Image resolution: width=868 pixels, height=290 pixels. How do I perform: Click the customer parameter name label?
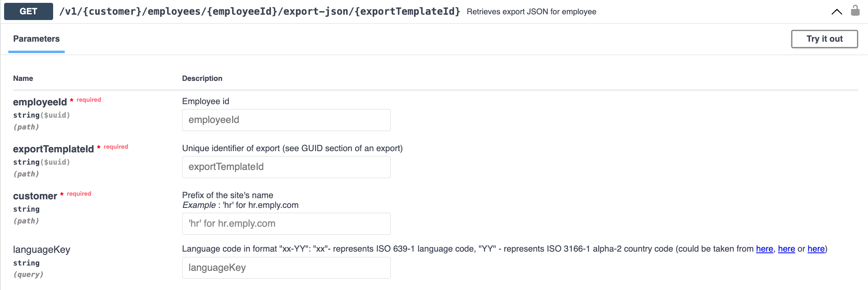click(x=35, y=196)
